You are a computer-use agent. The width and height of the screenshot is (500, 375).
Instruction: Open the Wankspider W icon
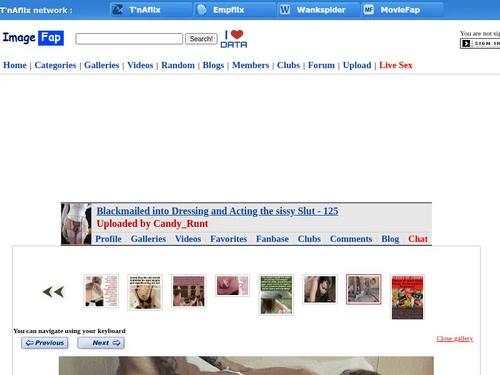(285, 10)
